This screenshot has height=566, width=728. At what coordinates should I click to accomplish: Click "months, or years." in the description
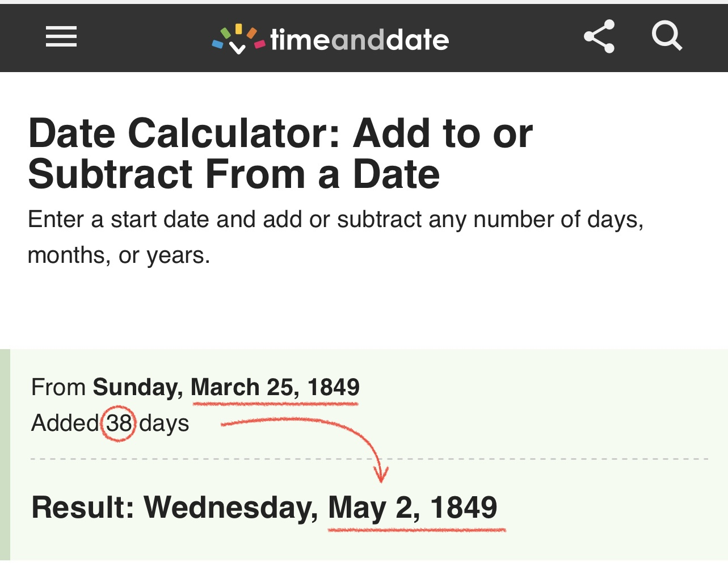pyautogui.click(x=119, y=255)
